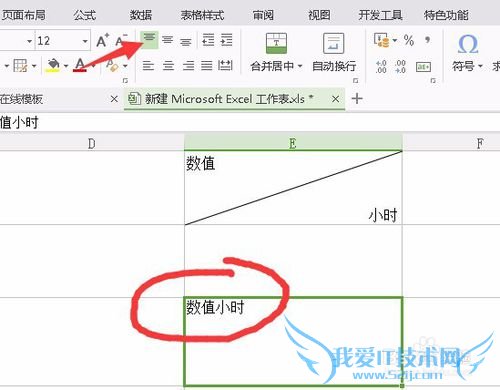
Task: Click the cell borders icon
Action: [20, 65]
